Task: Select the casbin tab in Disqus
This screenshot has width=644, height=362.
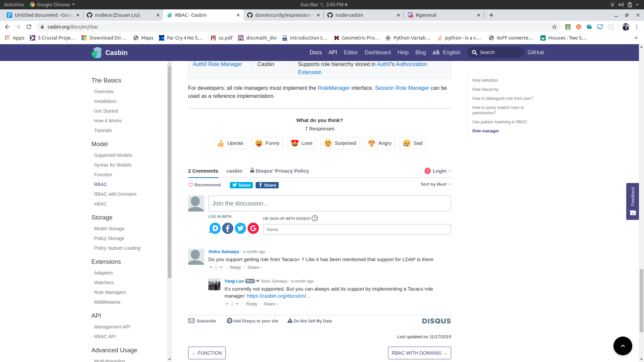Action: pos(234,171)
